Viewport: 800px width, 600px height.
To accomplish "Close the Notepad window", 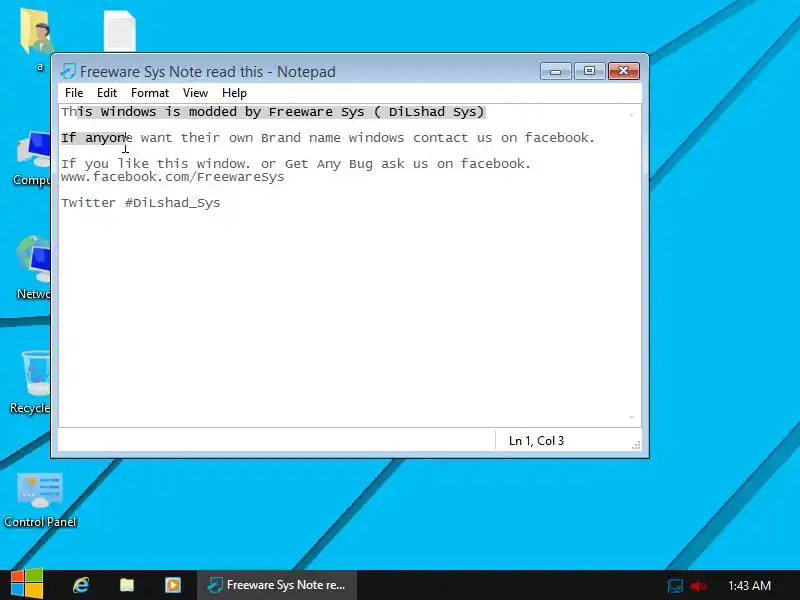I will [x=623, y=71].
